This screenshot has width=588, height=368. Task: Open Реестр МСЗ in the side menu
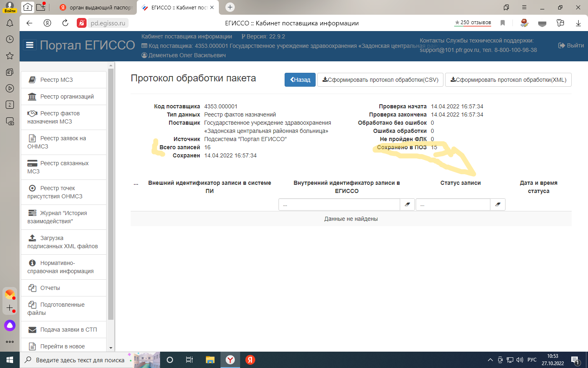coord(56,80)
